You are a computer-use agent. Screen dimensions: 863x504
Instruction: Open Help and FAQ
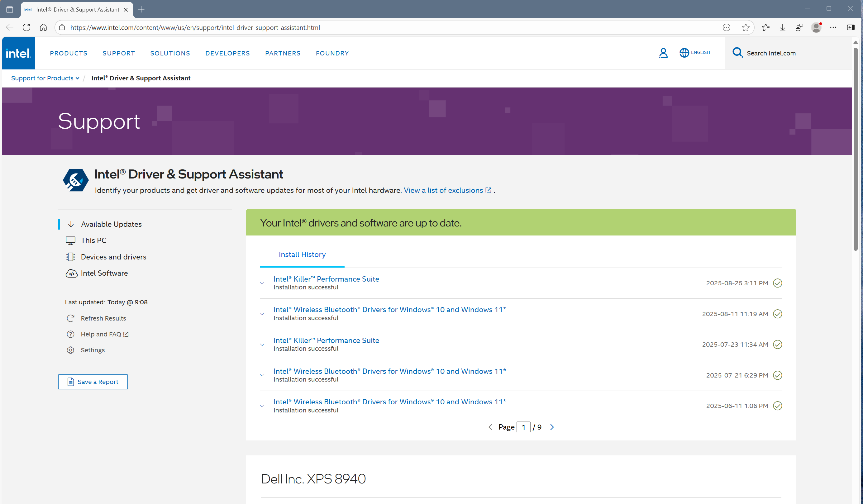coord(101,334)
